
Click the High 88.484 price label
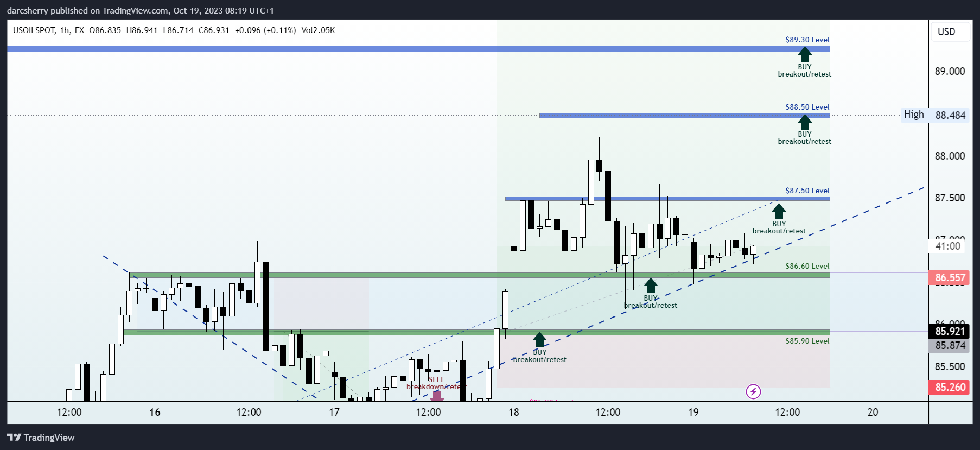coord(934,115)
